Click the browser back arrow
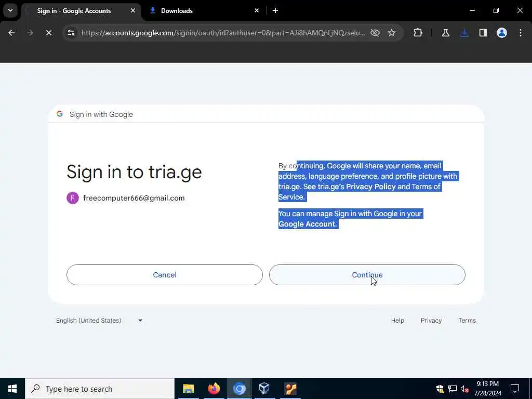The width and height of the screenshot is (532, 399). [11, 33]
